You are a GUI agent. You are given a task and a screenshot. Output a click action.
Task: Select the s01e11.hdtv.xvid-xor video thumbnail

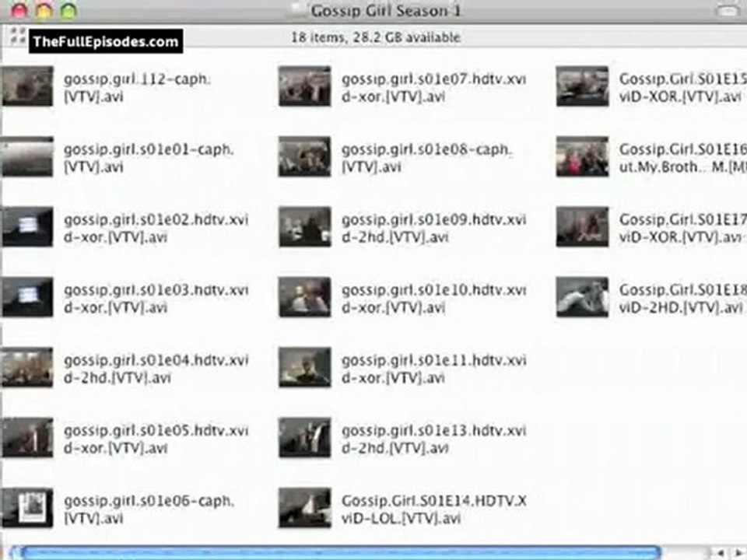(x=305, y=367)
